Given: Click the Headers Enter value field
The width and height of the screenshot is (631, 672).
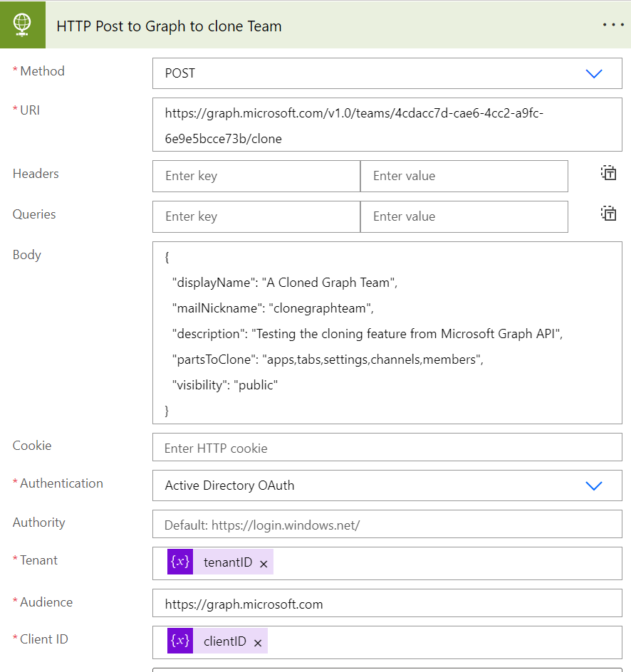Looking at the screenshot, I should (464, 176).
